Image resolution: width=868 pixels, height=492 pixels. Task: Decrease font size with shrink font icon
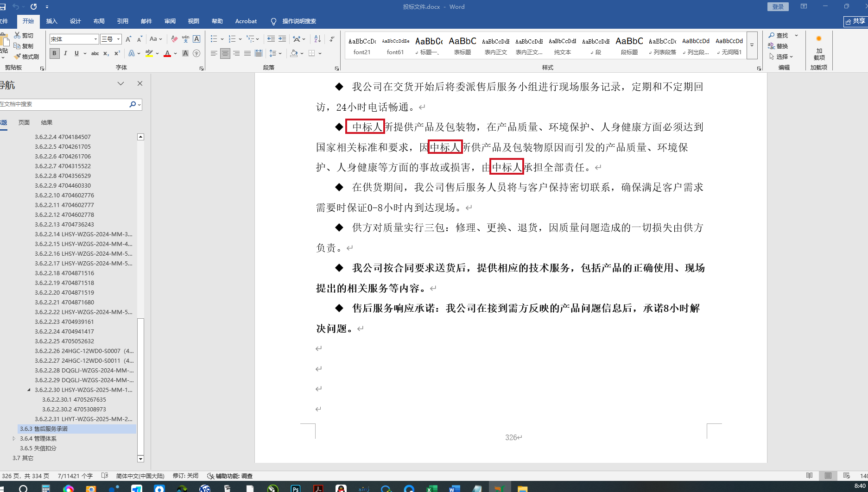(139, 39)
